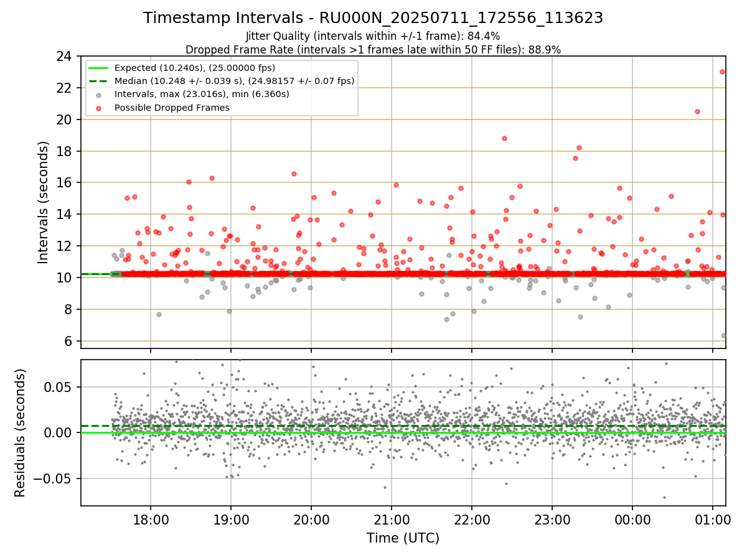Viewport: 747px width, 560px height.
Task: Click the 'Intervals, max (23.016s), min (6.360s)' legend entry
Action: pos(202,94)
